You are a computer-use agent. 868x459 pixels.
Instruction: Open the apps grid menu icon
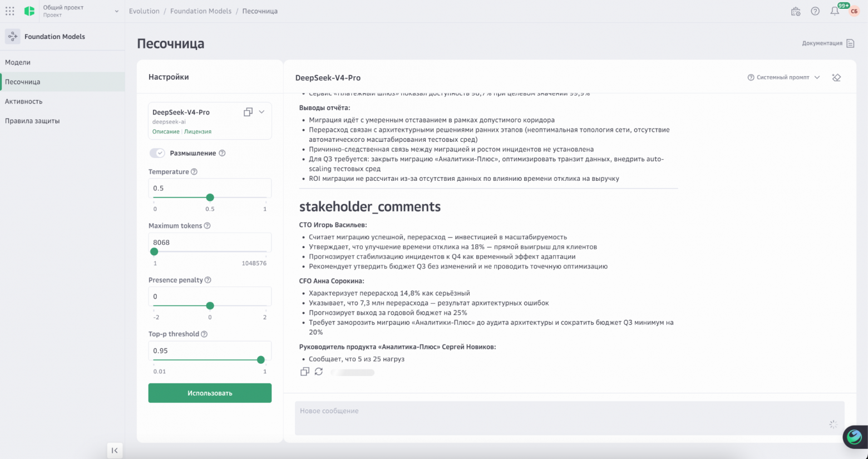coord(9,11)
